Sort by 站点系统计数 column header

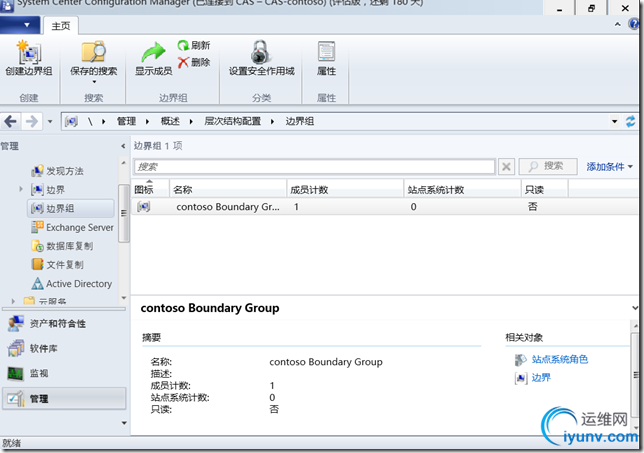coord(462,189)
